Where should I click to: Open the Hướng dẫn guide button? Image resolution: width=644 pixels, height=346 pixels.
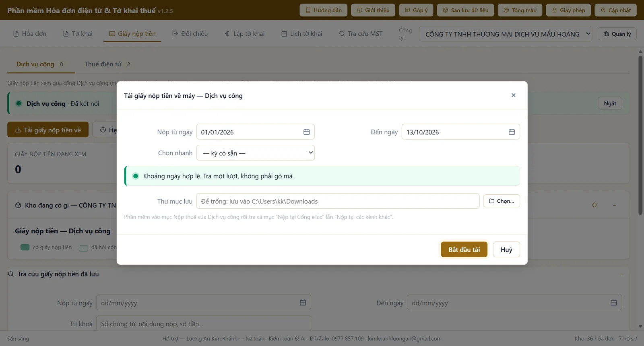[324, 10]
